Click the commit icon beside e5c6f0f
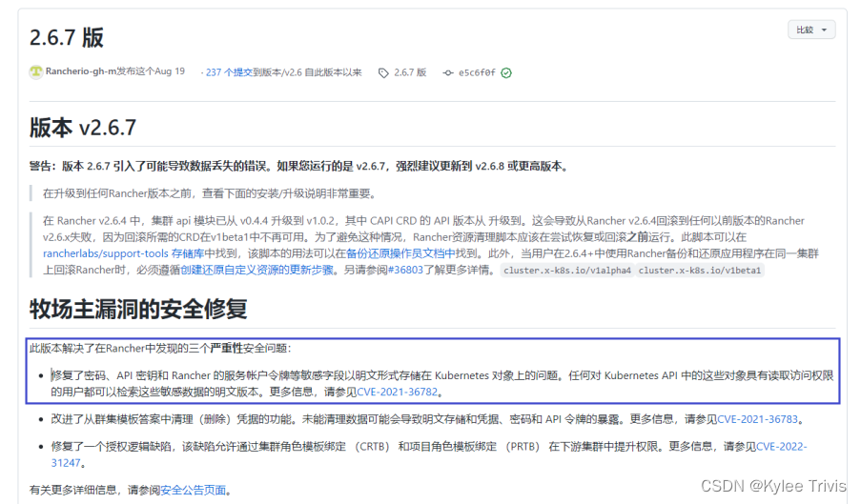This screenshot has width=861, height=504. click(x=448, y=73)
